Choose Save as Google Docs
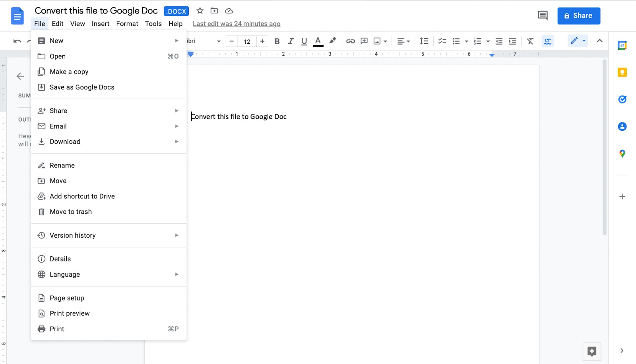 click(x=109, y=87)
